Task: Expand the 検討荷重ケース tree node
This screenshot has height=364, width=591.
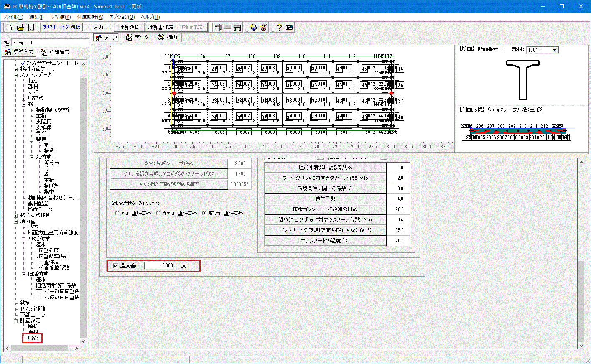Action: pyautogui.click(x=16, y=69)
